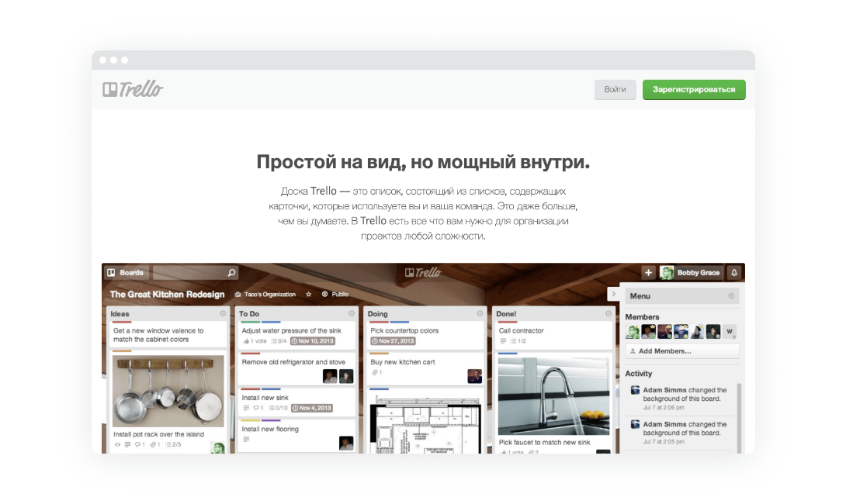Open card Remove old refrigerator and stove
846x504 pixels.
pyautogui.click(x=296, y=368)
